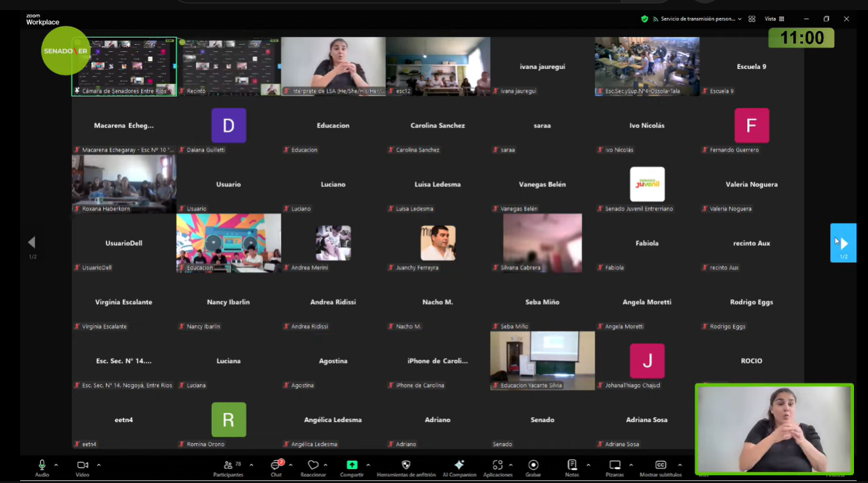Click the green Compartir share button
The image size is (868, 483).
pyautogui.click(x=352, y=465)
